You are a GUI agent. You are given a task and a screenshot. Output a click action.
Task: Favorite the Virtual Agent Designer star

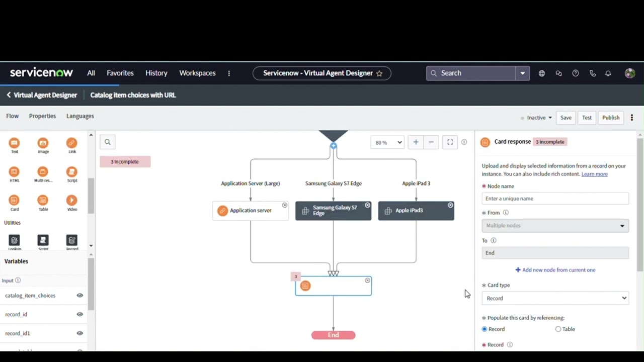[379, 73]
